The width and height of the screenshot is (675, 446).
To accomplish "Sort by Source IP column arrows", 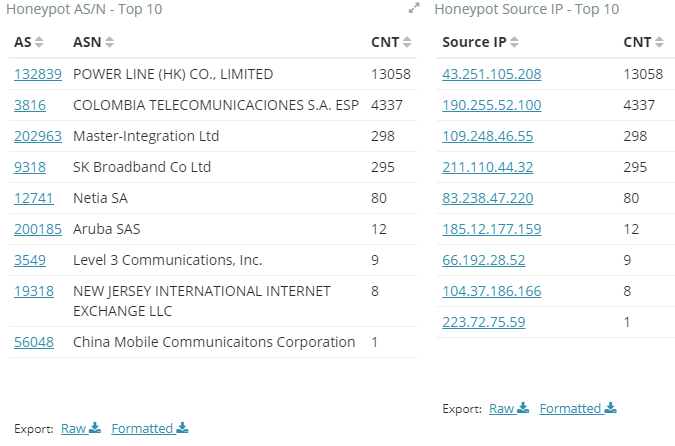I will coord(514,42).
